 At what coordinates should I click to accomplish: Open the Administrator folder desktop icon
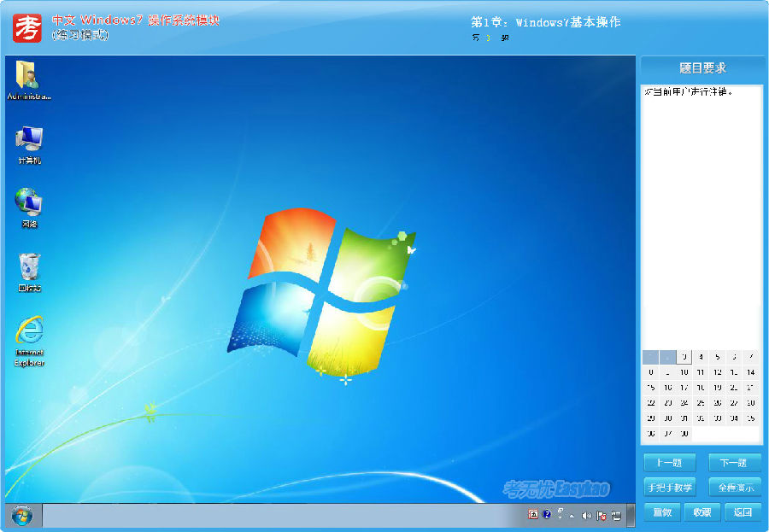tap(28, 80)
